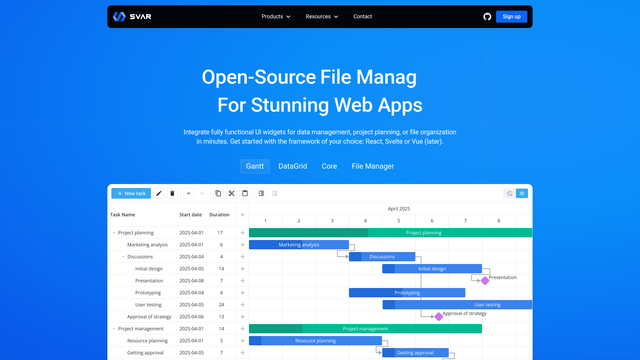Viewport: 640px width, 360px height.
Task: Click the edit task pencil icon
Action: pos(159,193)
